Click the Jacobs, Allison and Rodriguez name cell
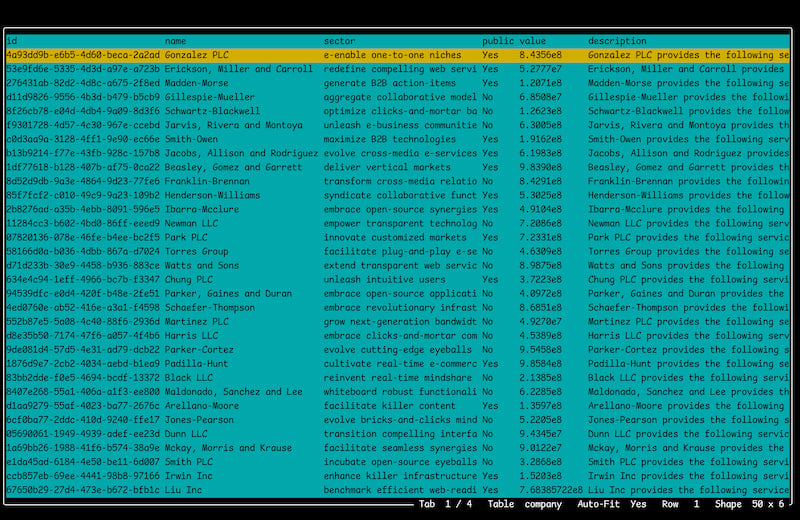Screen dimensions: 800x520 coord(241,153)
